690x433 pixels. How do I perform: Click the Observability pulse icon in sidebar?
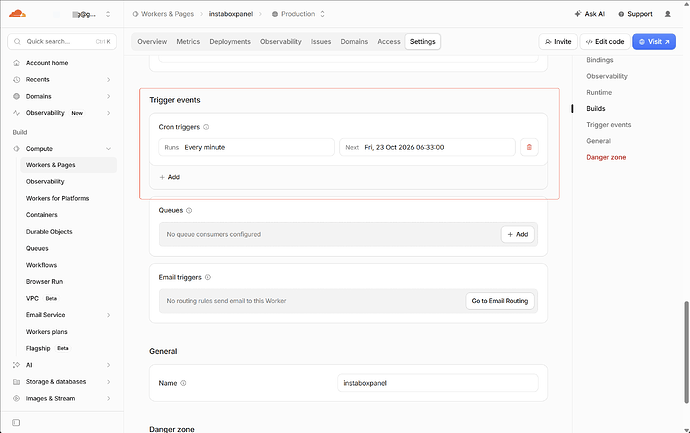pos(16,113)
